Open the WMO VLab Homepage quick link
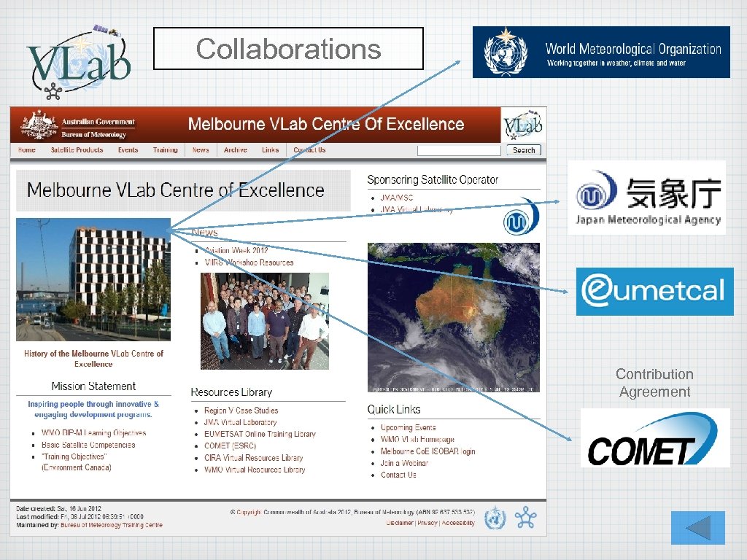Viewport: 747px width, 560px height. (417, 440)
